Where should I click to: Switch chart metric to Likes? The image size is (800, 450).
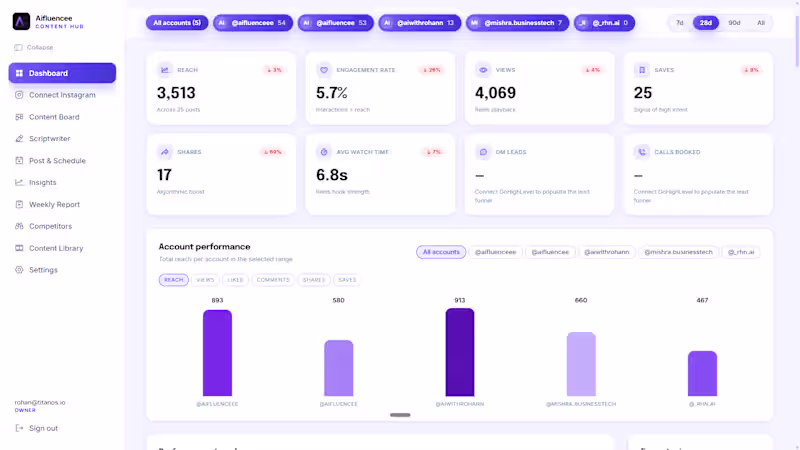click(235, 280)
